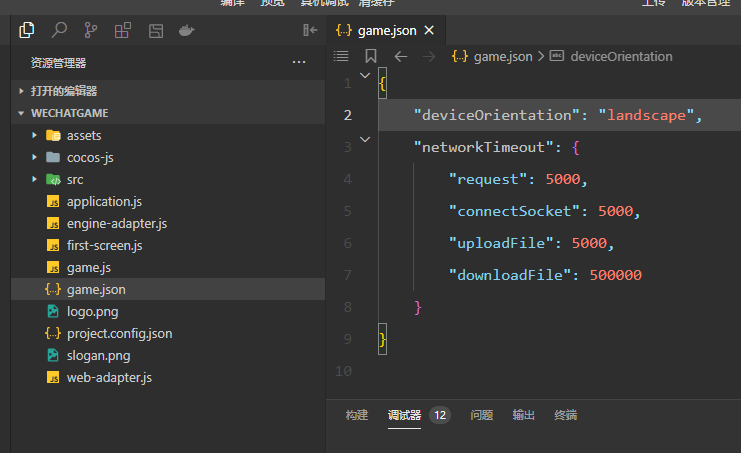Open first-screen.js in the file tree
This screenshot has width=741, height=453.
(168, 245)
